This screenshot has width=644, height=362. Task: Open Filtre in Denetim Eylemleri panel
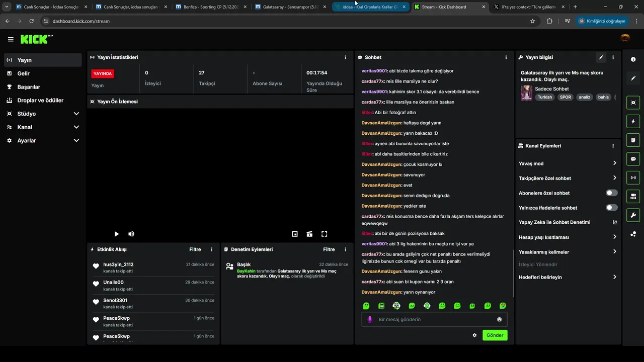[329, 249]
